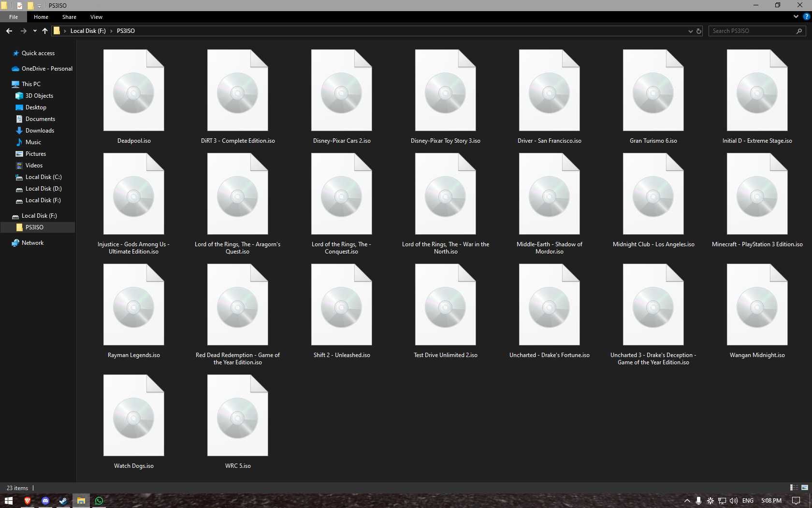
Task: Click Local Disk (F:) in address bar
Action: (88, 31)
